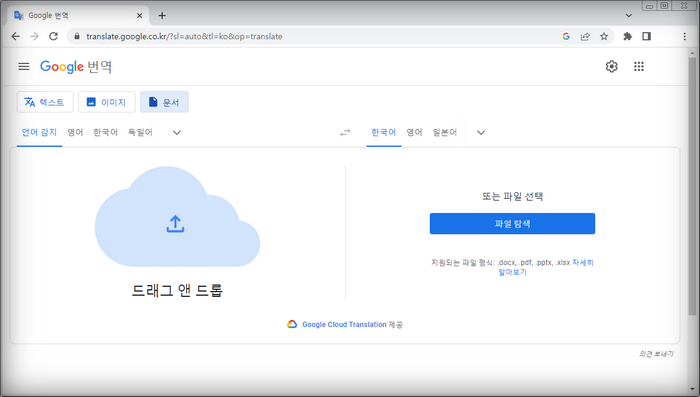700x397 pixels.
Task: Open a new browser tab
Action: [x=162, y=16]
